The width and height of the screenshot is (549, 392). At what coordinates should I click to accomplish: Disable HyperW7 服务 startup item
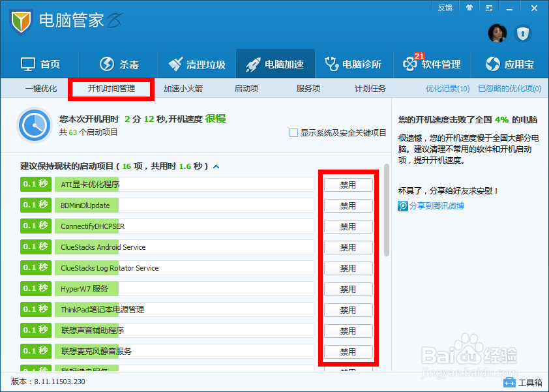pyautogui.click(x=348, y=289)
